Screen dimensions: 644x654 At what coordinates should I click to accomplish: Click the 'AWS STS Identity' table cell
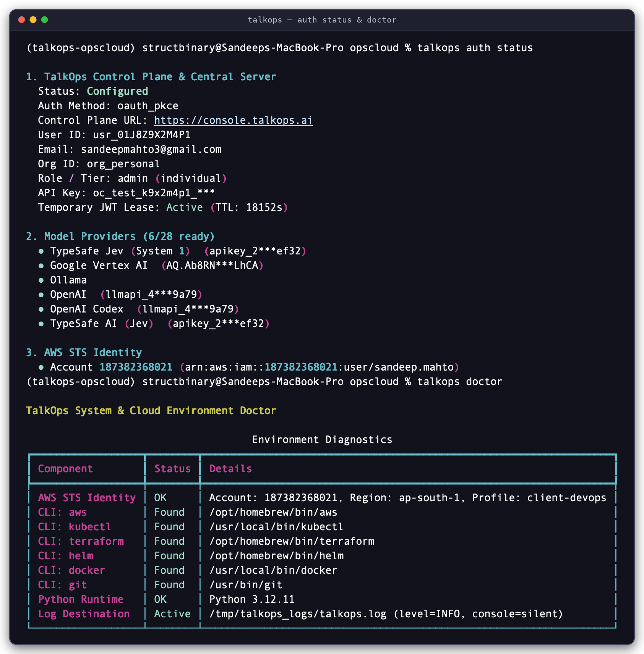(87, 498)
